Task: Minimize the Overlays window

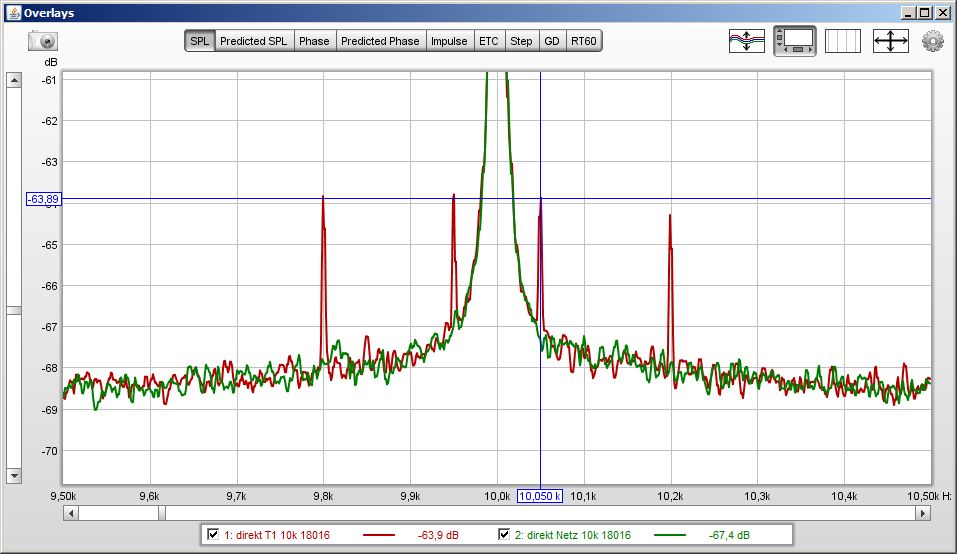Action: click(x=908, y=13)
